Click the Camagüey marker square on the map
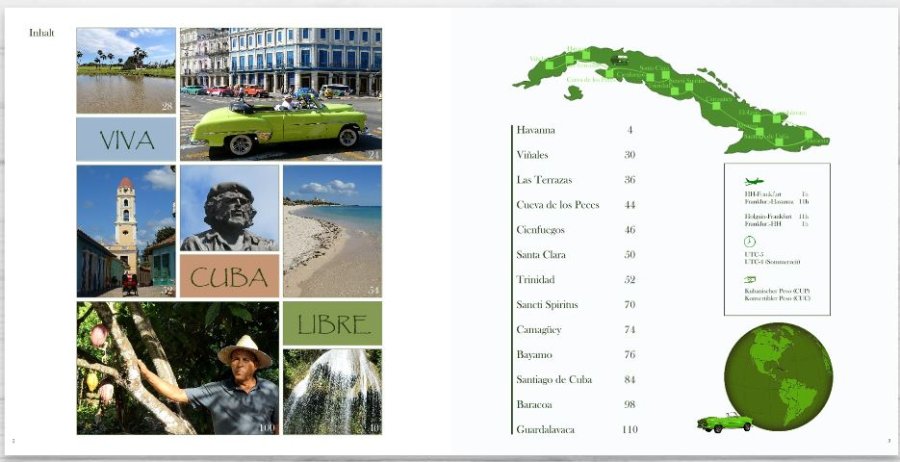This screenshot has width=900, height=462. click(x=716, y=105)
